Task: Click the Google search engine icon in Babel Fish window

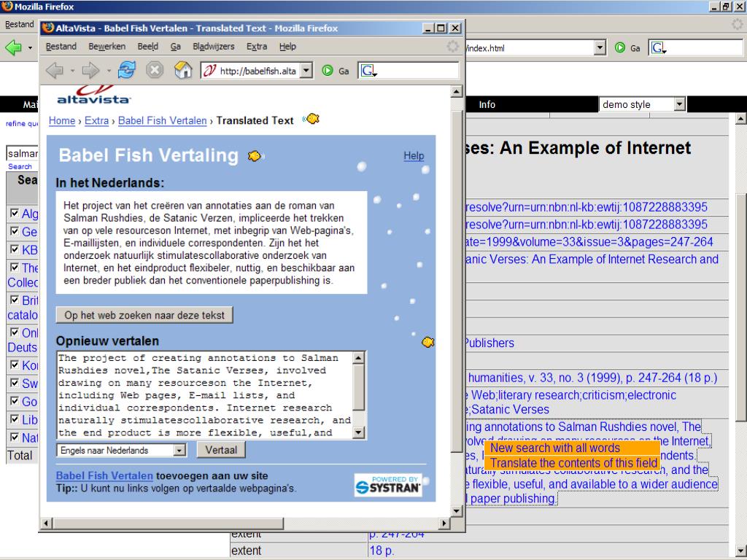Action: [x=368, y=71]
